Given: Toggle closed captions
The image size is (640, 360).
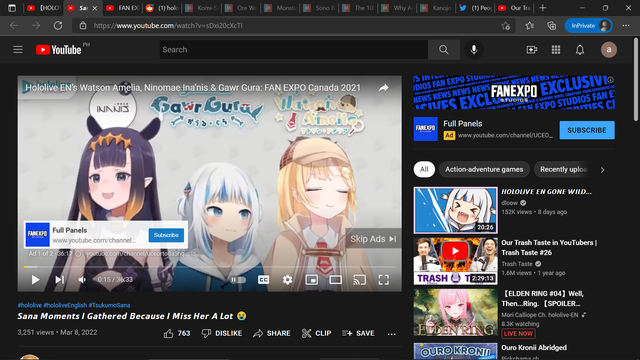Looking at the screenshot, I should click(263, 280).
